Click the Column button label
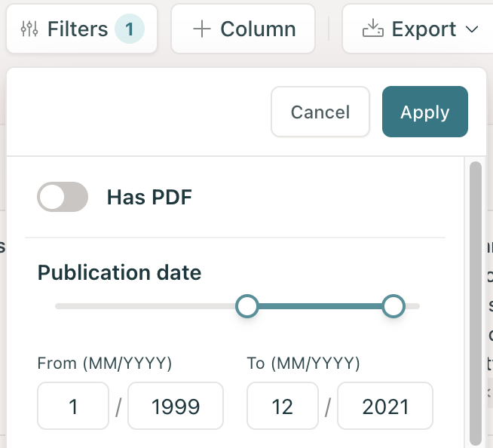This screenshot has width=493, height=448. (258, 29)
